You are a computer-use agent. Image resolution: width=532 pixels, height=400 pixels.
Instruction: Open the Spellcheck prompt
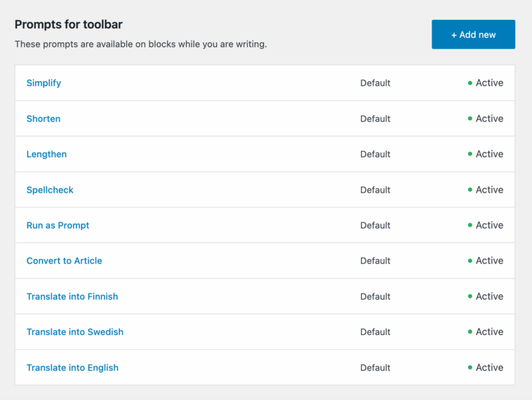(x=50, y=190)
